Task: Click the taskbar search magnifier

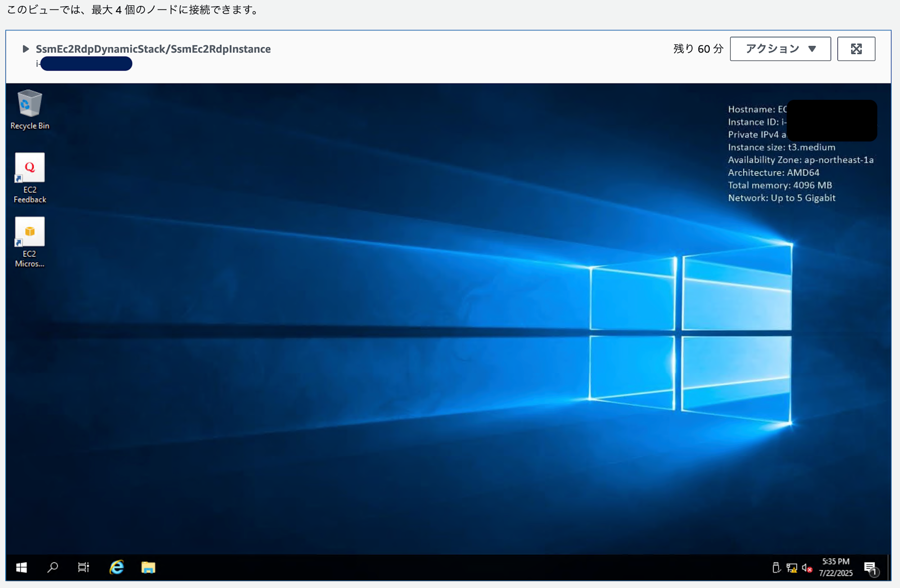Action: 53,568
